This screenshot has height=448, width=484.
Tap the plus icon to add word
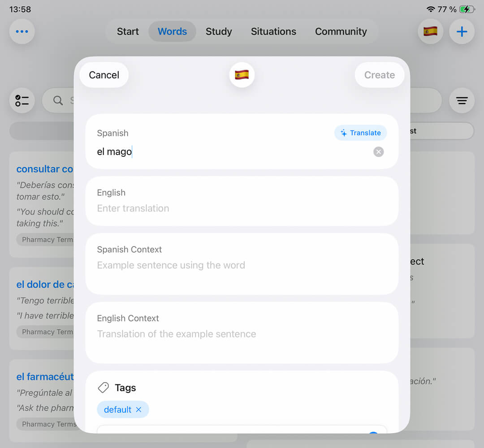[x=462, y=31]
